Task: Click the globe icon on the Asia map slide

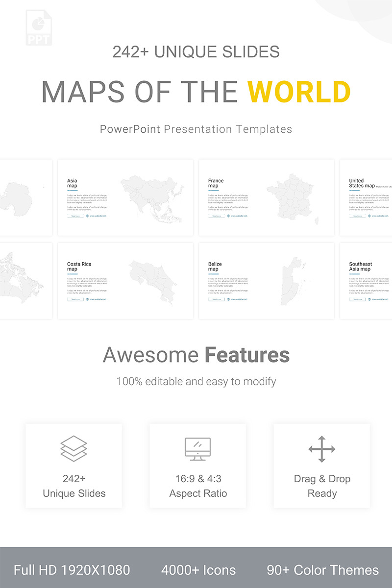Action: pyautogui.click(x=87, y=216)
